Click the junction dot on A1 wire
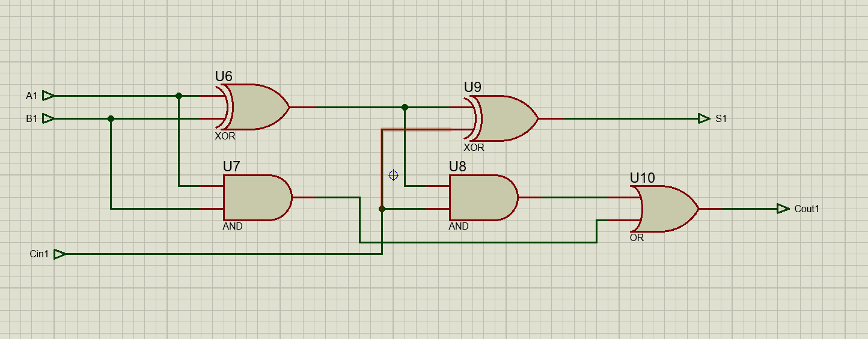Image resolution: width=868 pixels, height=339 pixels. coord(179,96)
